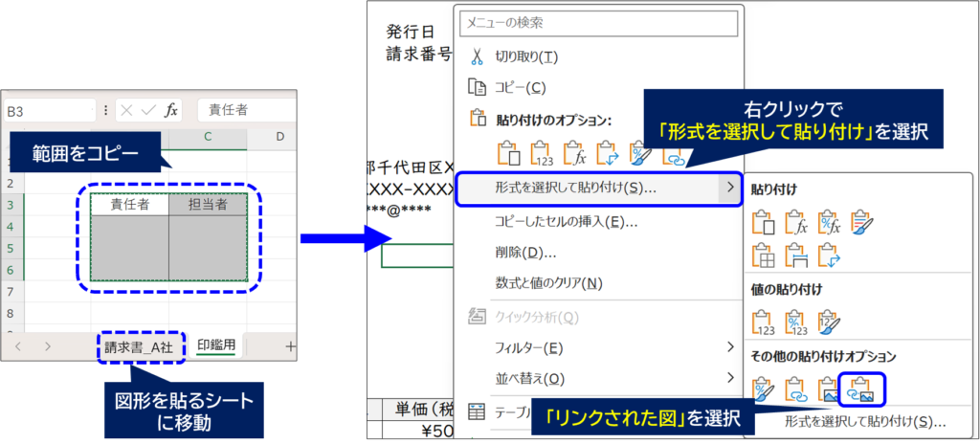This screenshot has height=444, width=980.
Task: Choose 切り取り(T) from context menu
Action: 526,56
